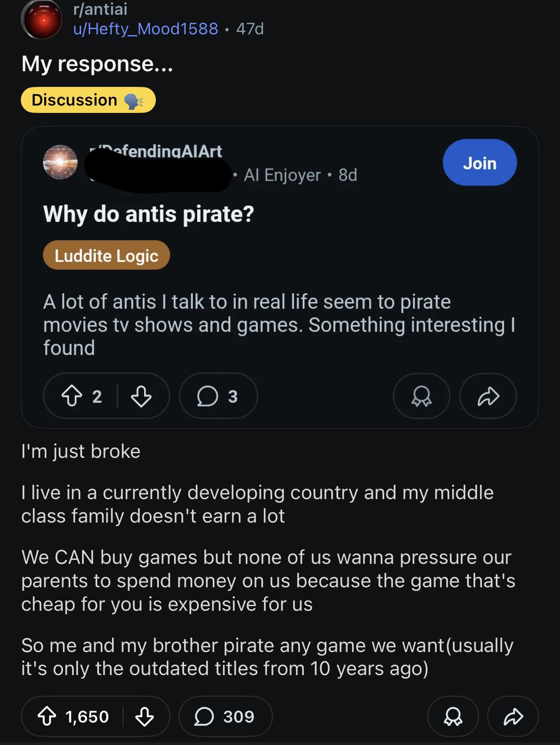This screenshot has width=560, height=745.
Task: Click the r/antiai red community avatar
Action: [x=42, y=20]
